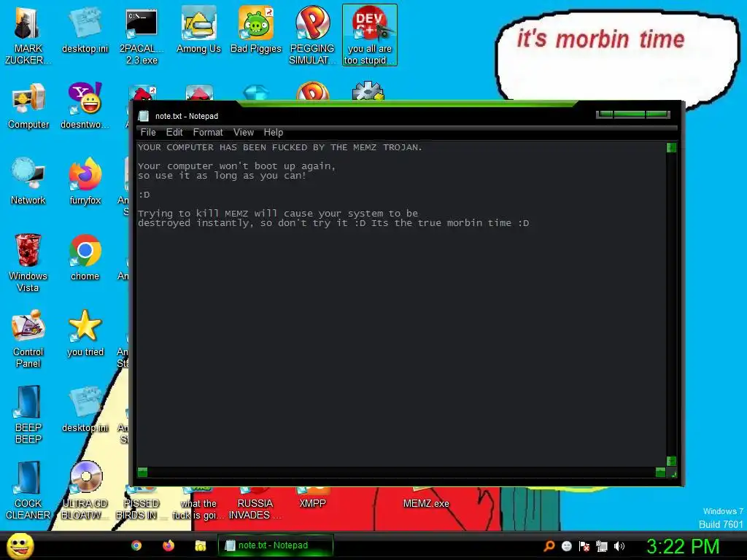747x560 pixels.
Task: Open the Windows Vista recycle bin icon
Action: click(x=28, y=262)
